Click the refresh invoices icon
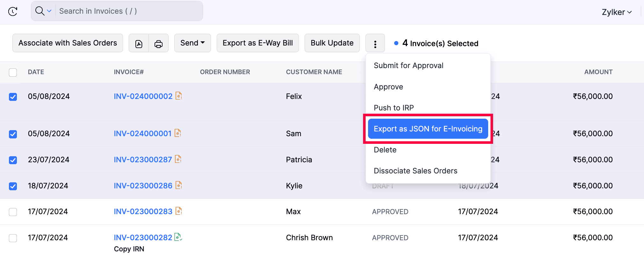 pos(13,11)
